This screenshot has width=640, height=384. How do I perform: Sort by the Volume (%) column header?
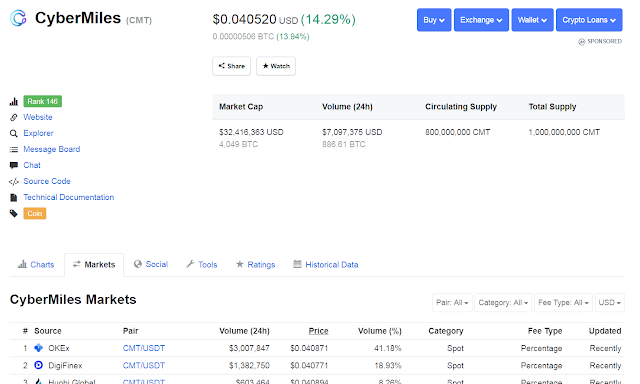(x=380, y=331)
